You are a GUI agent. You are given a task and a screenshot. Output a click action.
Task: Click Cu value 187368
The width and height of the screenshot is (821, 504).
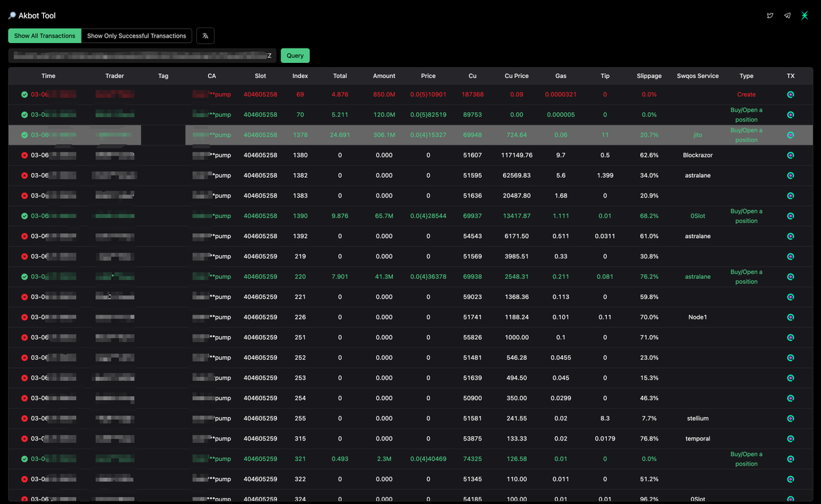[473, 94]
